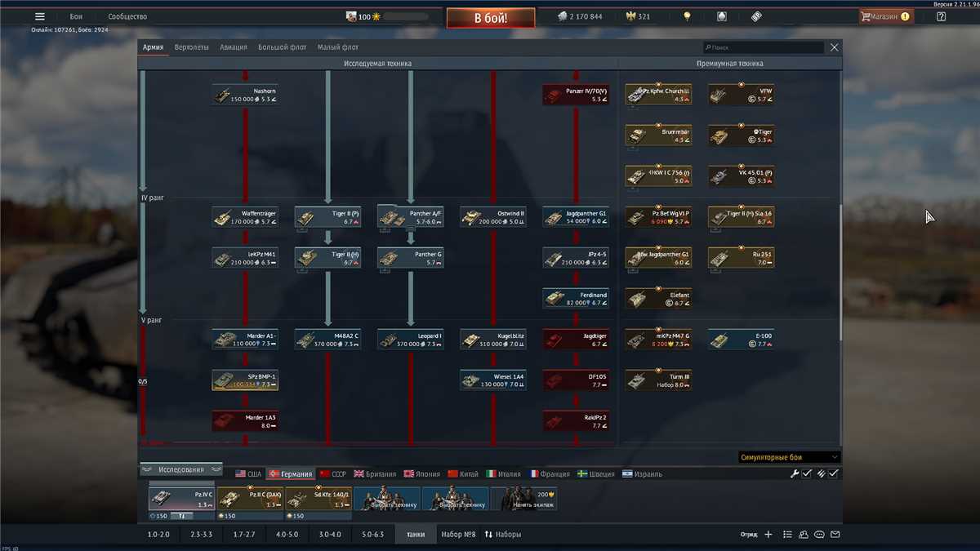
Task: Select the США nation tab
Action: 248,473
